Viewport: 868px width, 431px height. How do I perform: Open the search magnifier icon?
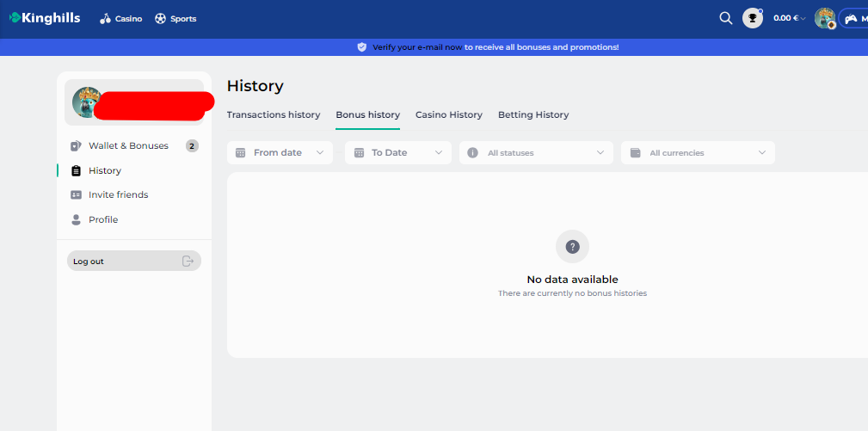tap(725, 18)
